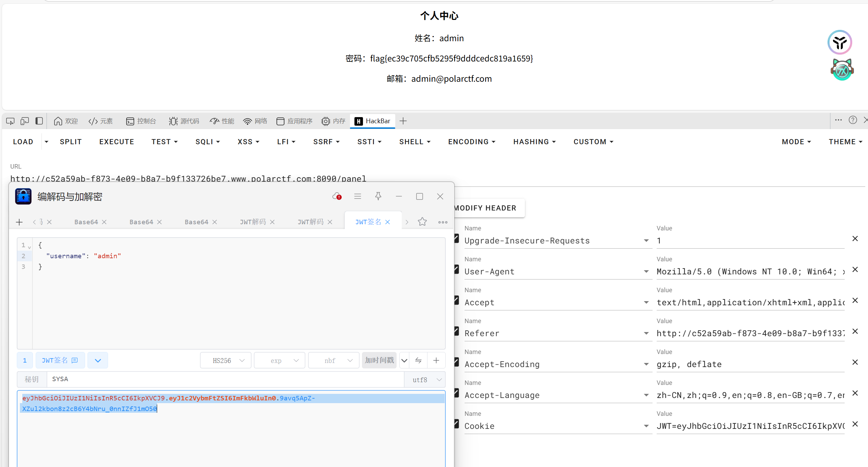Toggle device emulation icon in devtools
Image resolution: width=868 pixels, height=467 pixels.
(25, 121)
